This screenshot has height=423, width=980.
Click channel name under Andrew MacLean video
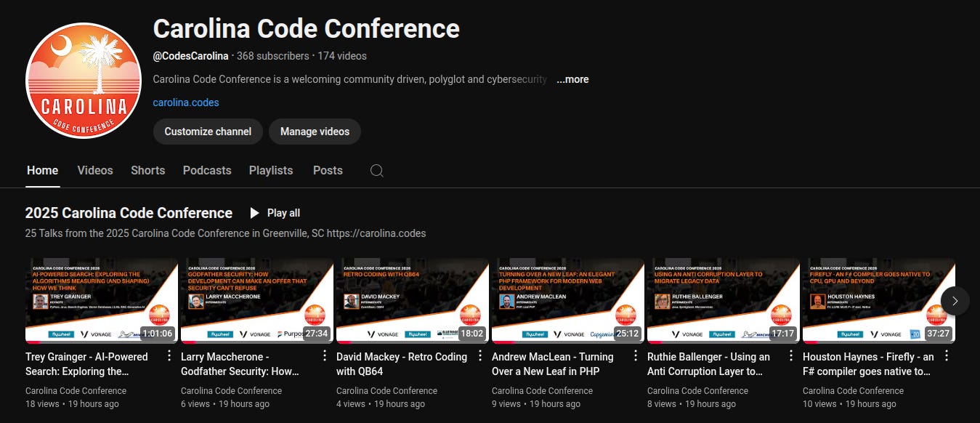pyautogui.click(x=542, y=391)
